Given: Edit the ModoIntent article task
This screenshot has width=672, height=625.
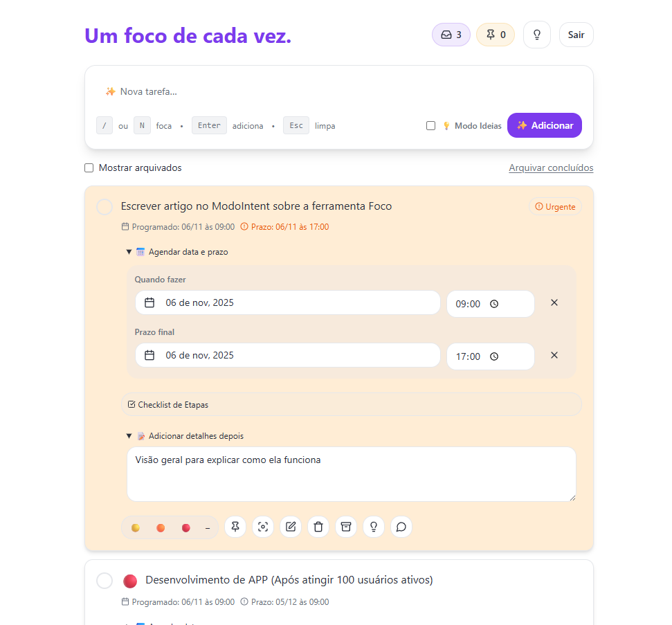Looking at the screenshot, I should pyautogui.click(x=291, y=527).
